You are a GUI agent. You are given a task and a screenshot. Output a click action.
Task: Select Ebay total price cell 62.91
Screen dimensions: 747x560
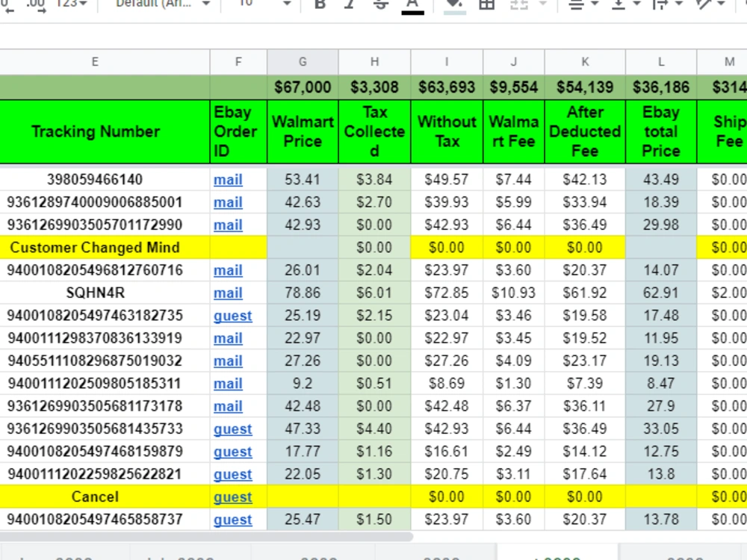point(661,293)
